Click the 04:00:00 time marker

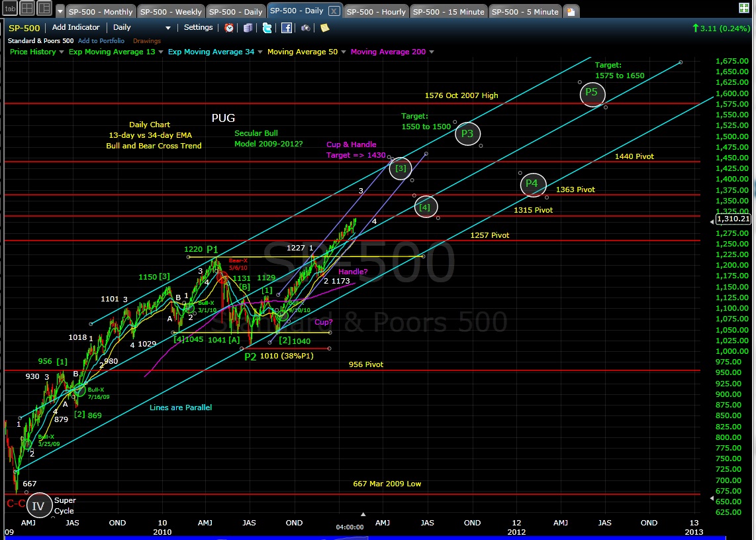pos(350,527)
